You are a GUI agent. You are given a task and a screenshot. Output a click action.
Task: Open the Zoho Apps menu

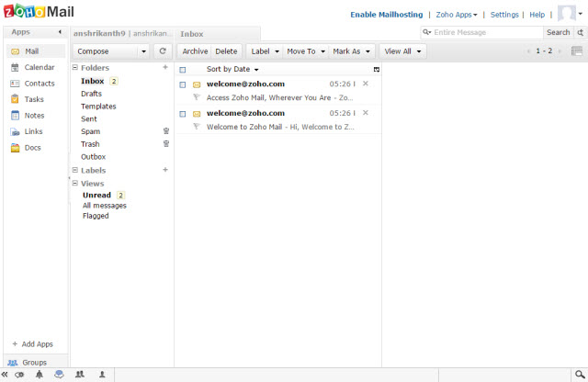coord(457,15)
